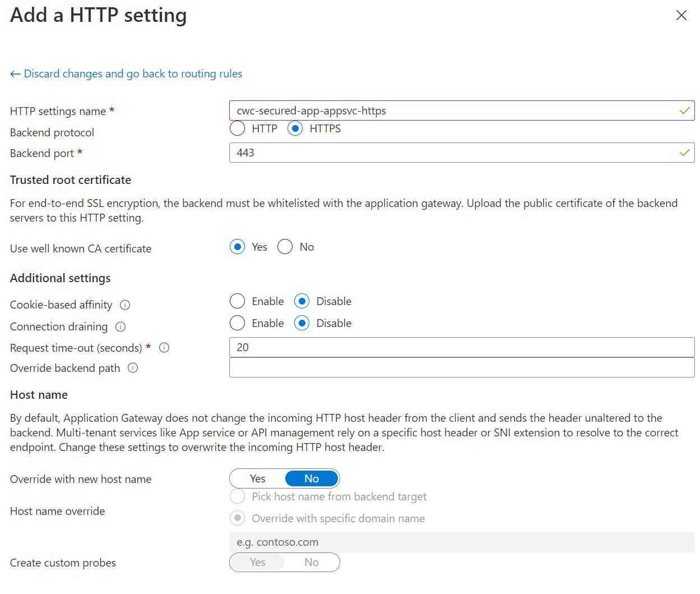The image size is (700, 594).
Task: Open the routing rules via the discard changes link
Action: pyautogui.click(x=133, y=73)
